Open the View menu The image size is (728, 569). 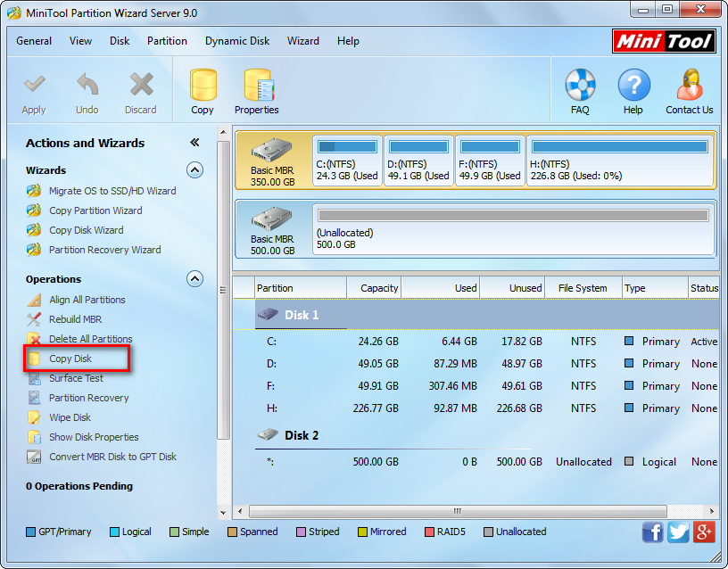[x=81, y=41]
